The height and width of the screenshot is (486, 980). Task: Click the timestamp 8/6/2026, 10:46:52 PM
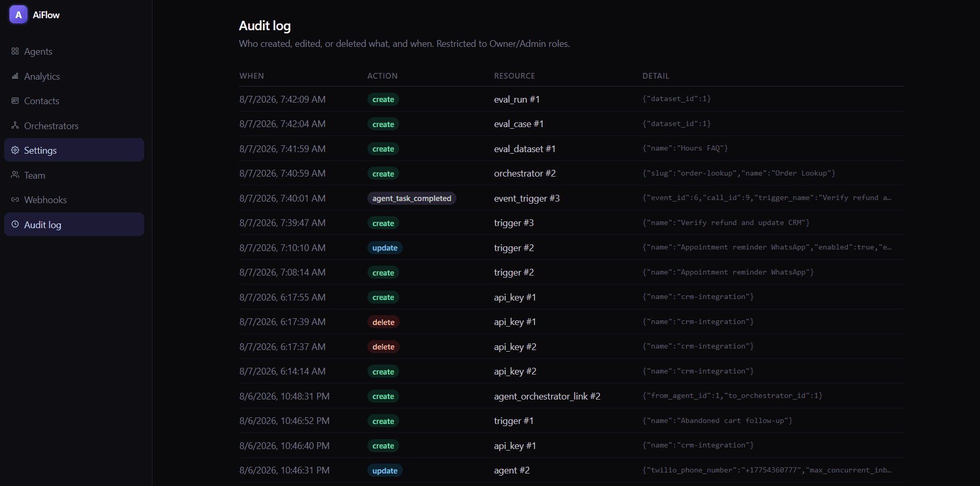284,421
